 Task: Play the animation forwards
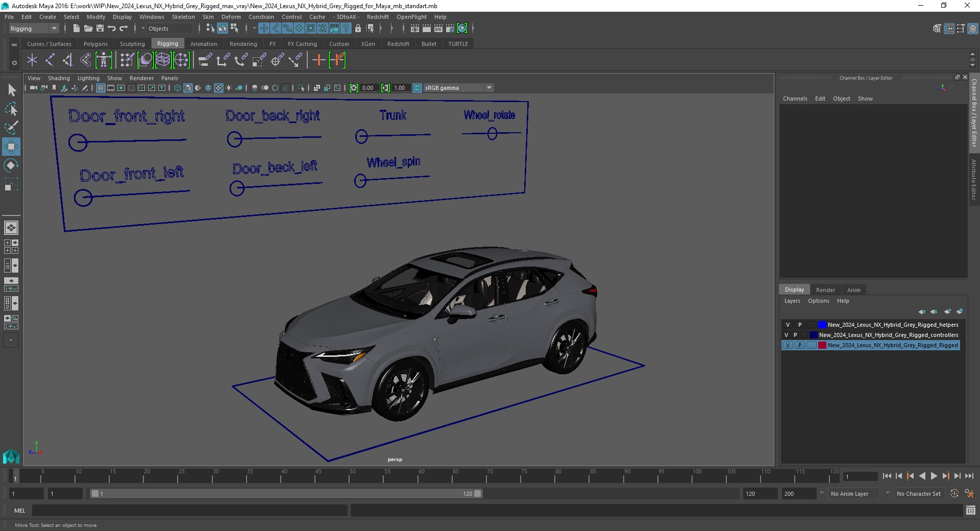tap(934, 476)
